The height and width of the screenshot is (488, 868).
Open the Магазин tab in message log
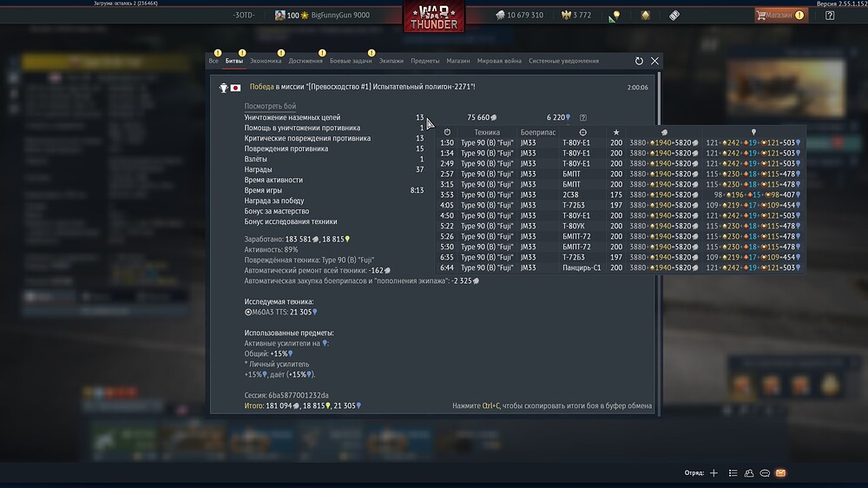tap(458, 61)
